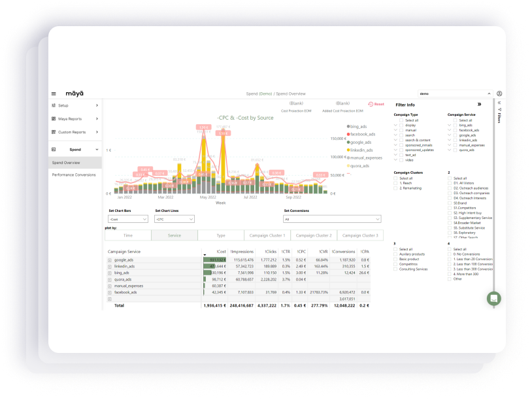Click the Custom Reports sidebar icon
532x400 pixels.
coord(54,132)
